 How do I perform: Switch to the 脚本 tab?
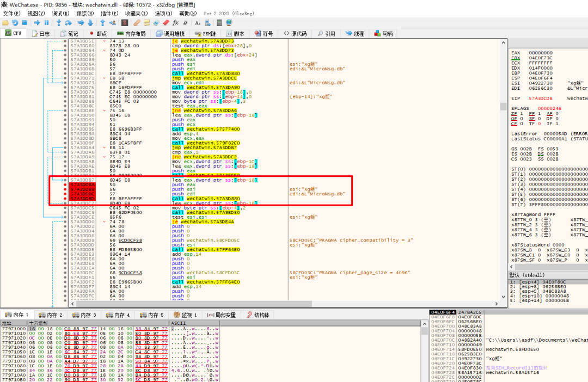(x=236, y=34)
